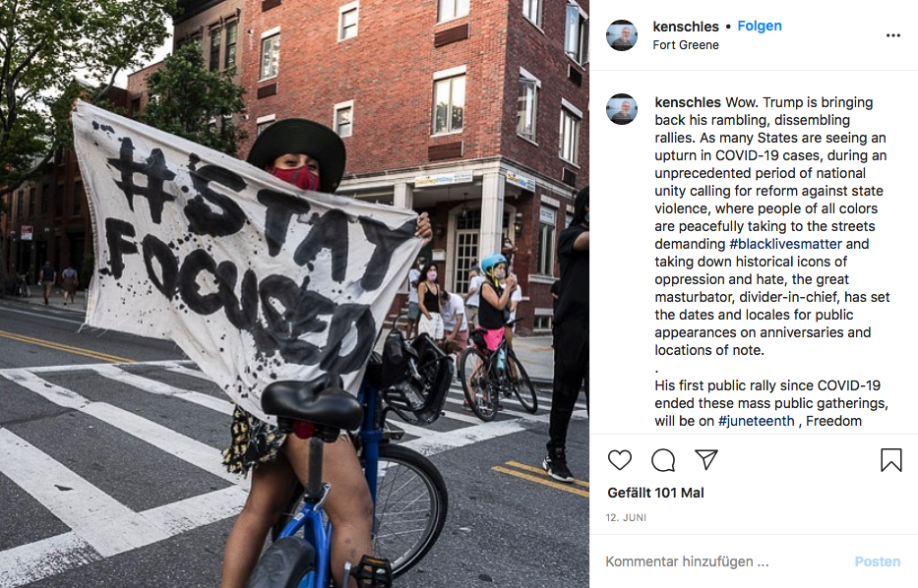Open comments via speech bubble icon
918x588 pixels.
[x=663, y=460]
